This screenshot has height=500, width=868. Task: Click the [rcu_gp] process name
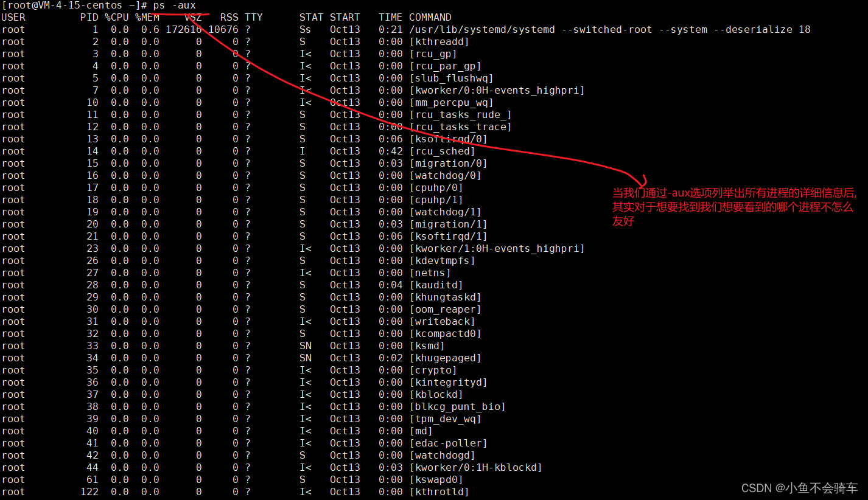[x=433, y=54]
